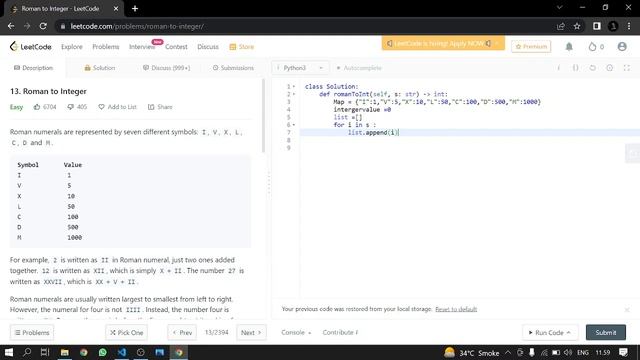Open Windows Start menu
The width and height of the screenshot is (640, 360).
click(x=9, y=352)
